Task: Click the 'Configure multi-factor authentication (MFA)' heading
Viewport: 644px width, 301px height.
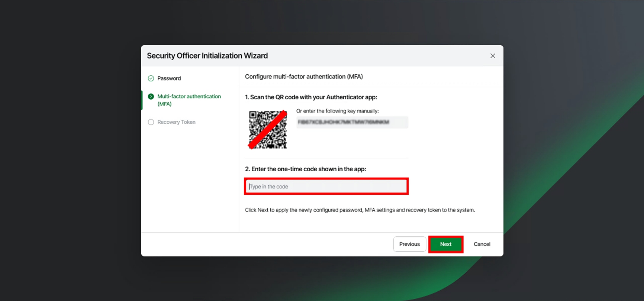Action: [x=304, y=77]
